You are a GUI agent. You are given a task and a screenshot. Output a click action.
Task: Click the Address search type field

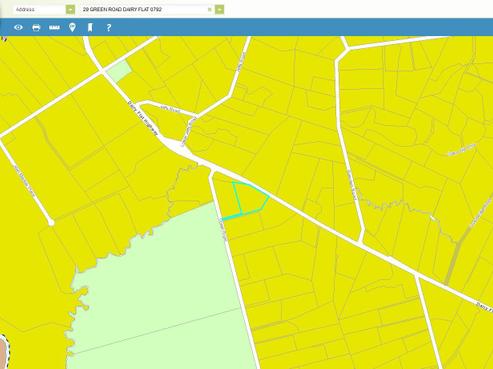tap(40, 9)
